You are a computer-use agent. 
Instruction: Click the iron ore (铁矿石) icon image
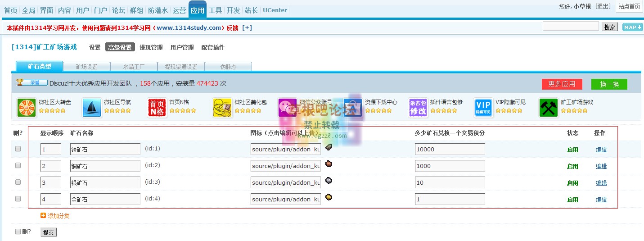coord(329,147)
